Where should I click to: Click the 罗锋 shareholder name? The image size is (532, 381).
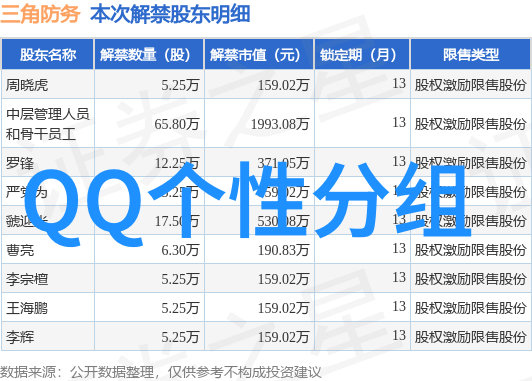pyautogui.click(x=20, y=163)
